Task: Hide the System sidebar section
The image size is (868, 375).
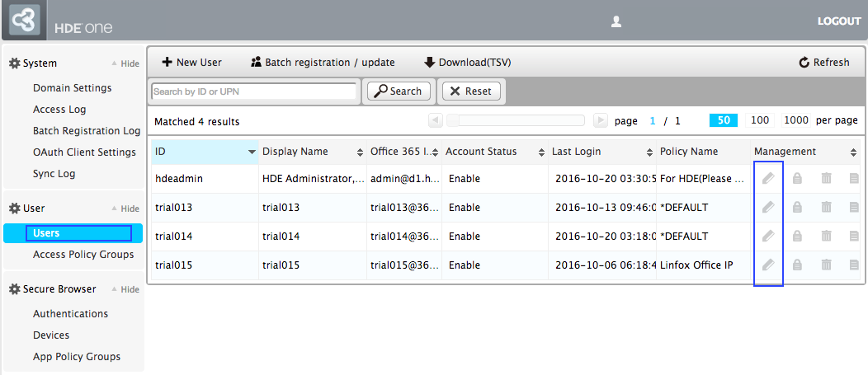Action: 125,63
